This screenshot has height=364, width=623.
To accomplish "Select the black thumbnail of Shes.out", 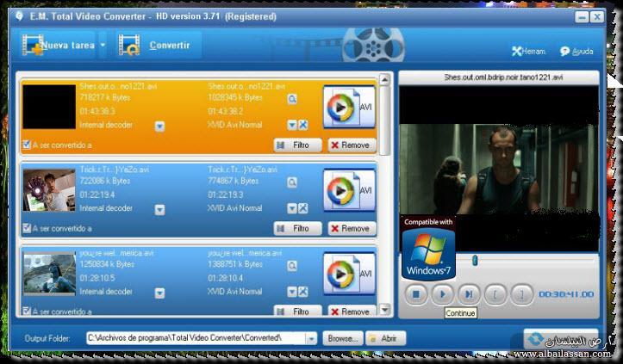I will click(x=49, y=107).
